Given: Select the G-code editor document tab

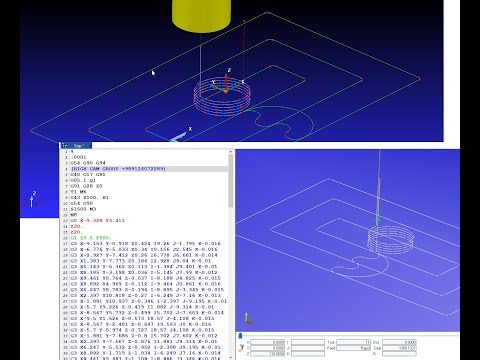Looking at the screenshot, I should 77,146.
